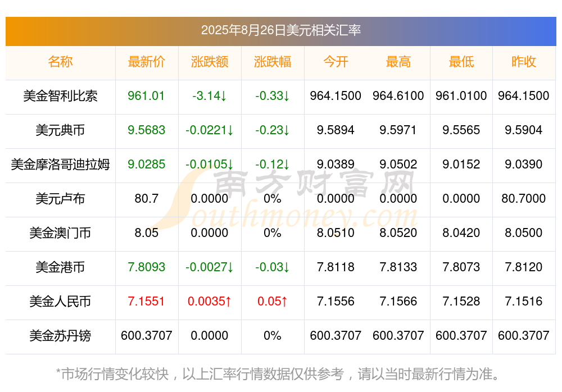
Task: Click latest price 961.01
Action: [x=146, y=96]
